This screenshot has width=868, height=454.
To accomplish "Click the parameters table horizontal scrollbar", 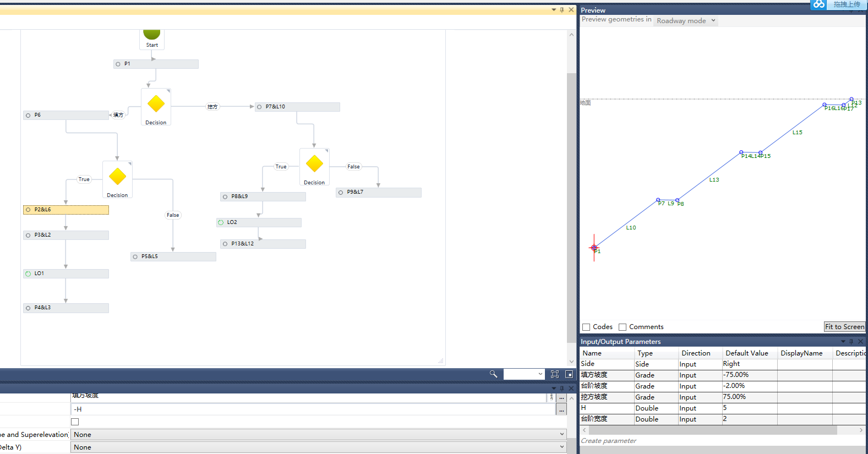I will pyautogui.click(x=713, y=430).
